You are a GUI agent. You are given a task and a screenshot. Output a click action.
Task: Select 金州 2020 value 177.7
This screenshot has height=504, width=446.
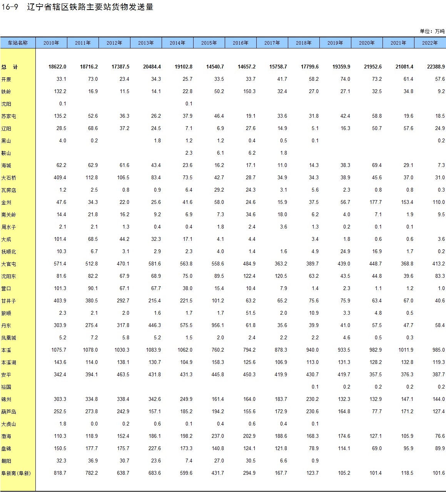[x=376, y=202]
